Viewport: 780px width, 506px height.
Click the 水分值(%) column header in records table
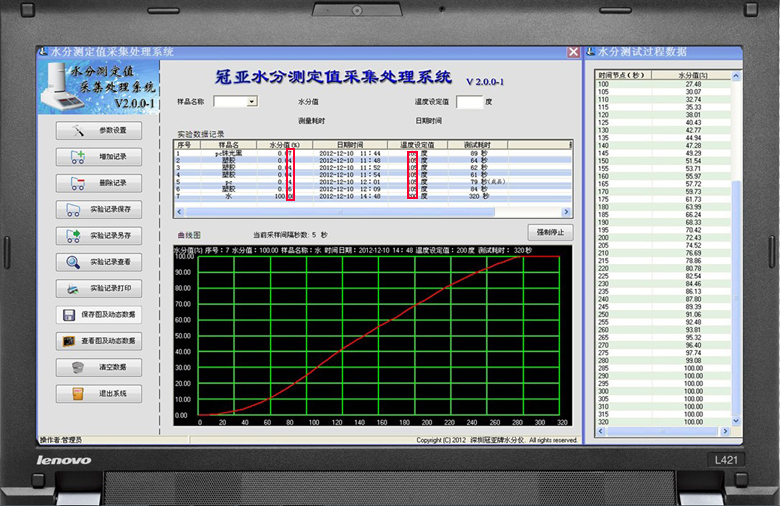click(x=285, y=145)
